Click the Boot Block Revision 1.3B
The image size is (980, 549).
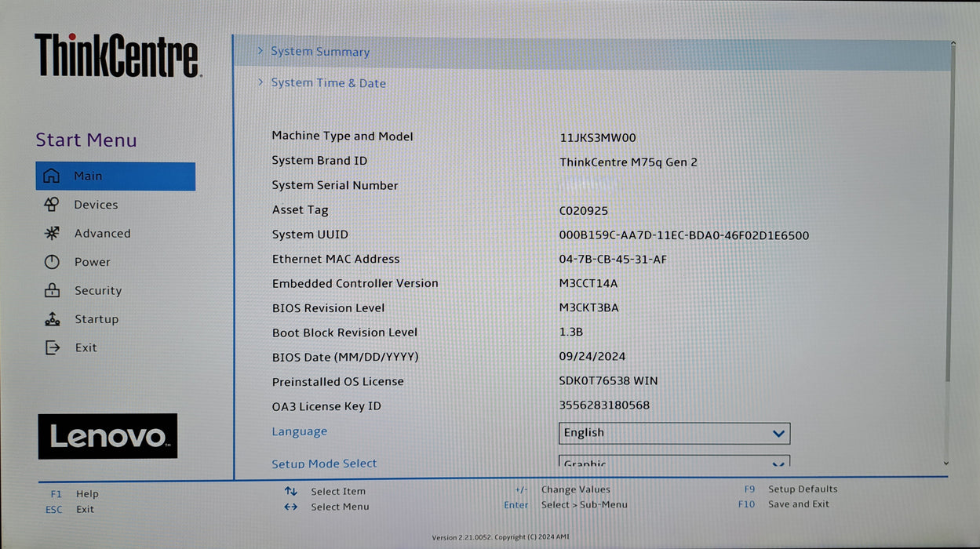[x=571, y=333]
